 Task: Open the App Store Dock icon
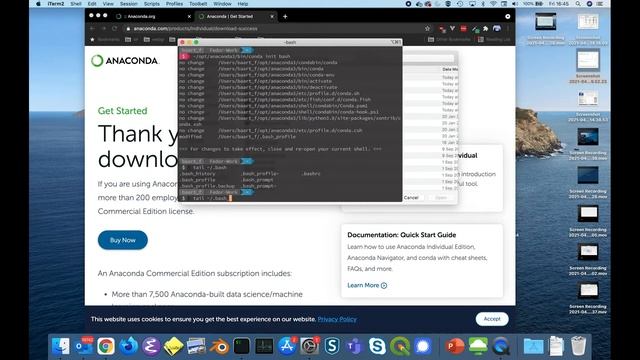tap(287, 346)
